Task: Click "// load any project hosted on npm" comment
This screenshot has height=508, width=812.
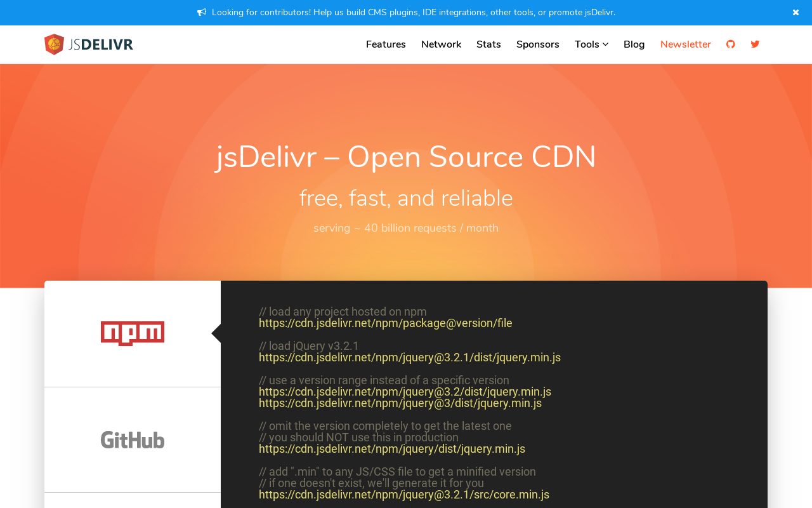Action: click(x=343, y=312)
